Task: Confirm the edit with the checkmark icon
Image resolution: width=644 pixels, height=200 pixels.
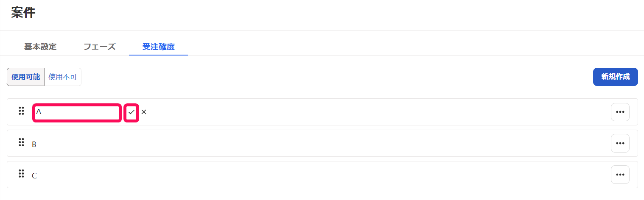Action: (x=132, y=112)
